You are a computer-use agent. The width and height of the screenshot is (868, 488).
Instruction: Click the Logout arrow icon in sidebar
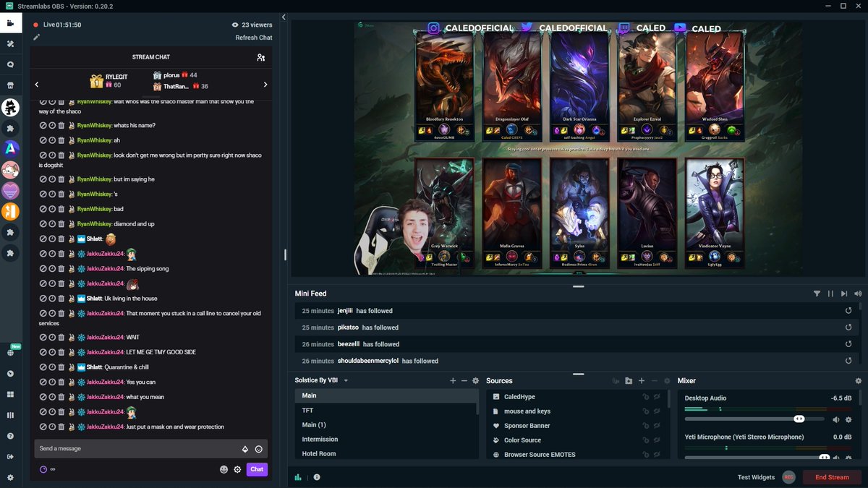pos(10,456)
